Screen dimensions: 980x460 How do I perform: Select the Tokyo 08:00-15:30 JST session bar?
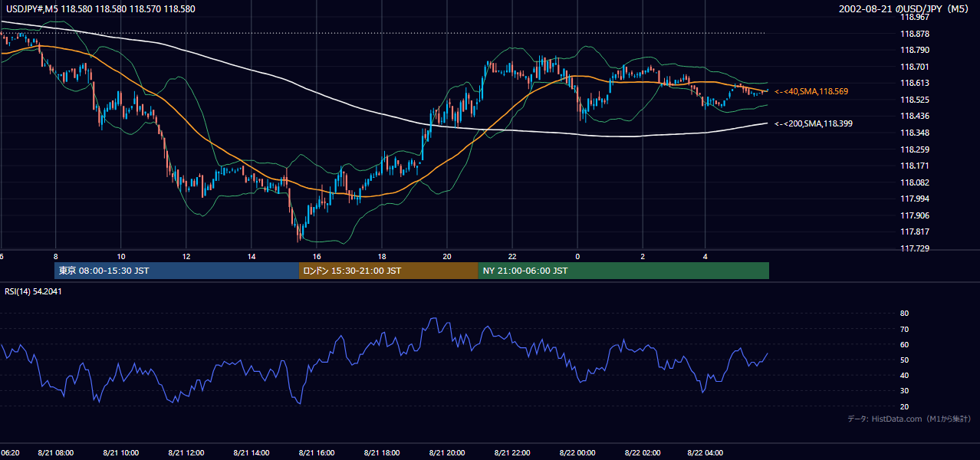coord(176,271)
